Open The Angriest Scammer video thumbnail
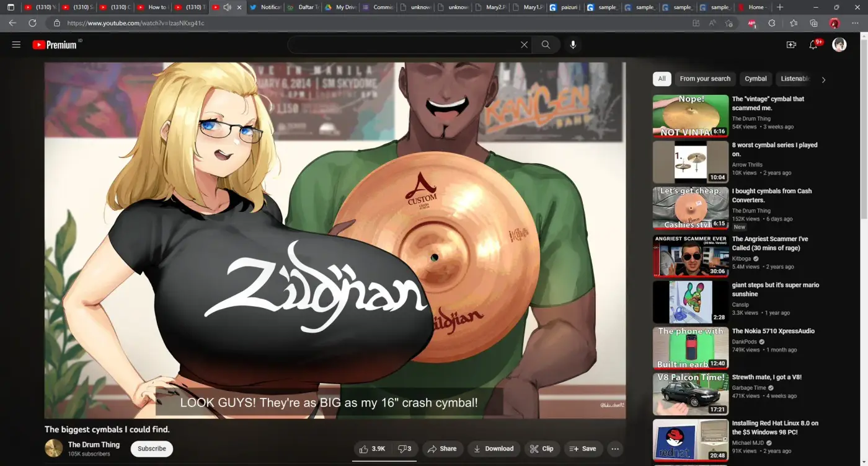 (691, 255)
